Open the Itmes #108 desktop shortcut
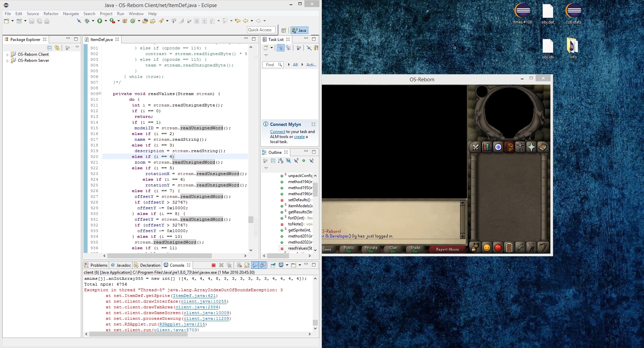Screen dimensions: 644x348 523,14
